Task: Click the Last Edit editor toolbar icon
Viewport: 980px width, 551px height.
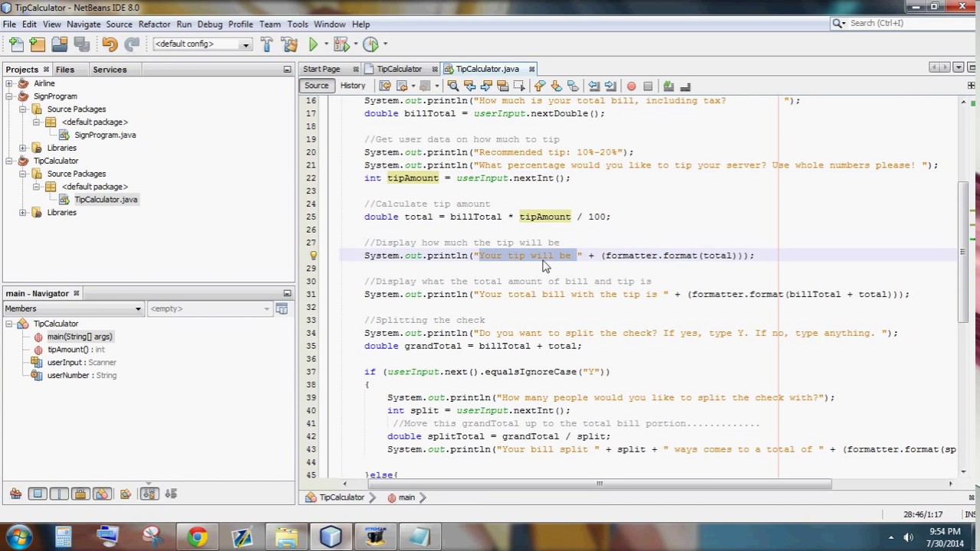Action: (384, 86)
